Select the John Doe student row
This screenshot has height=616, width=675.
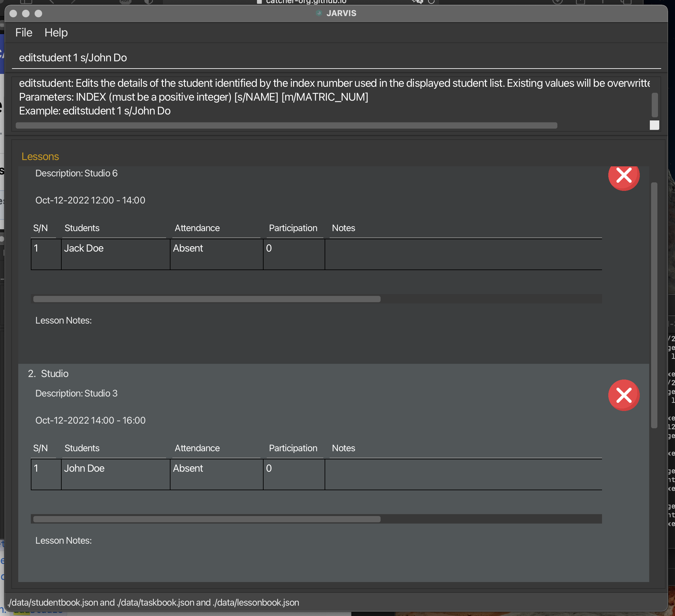point(84,468)
